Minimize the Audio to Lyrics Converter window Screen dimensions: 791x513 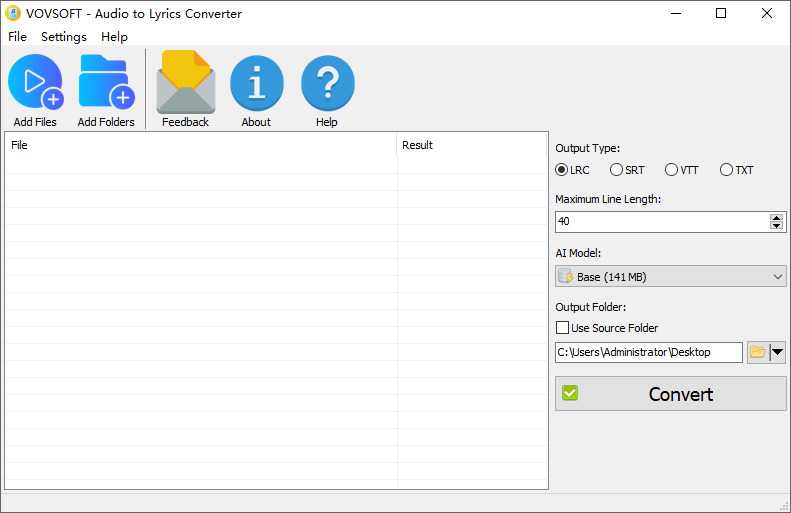click(676, 13)
